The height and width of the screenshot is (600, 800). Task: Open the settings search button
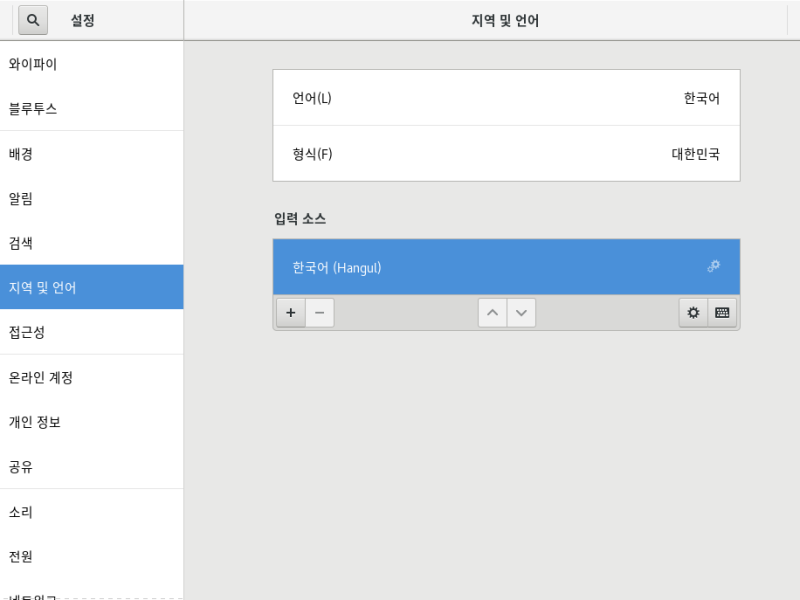[x=33, y=20]
